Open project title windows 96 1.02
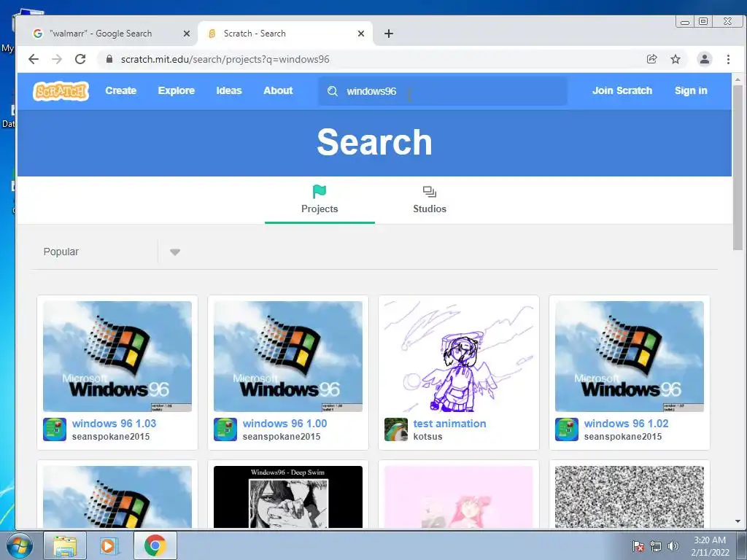 (x=627, y=424)
